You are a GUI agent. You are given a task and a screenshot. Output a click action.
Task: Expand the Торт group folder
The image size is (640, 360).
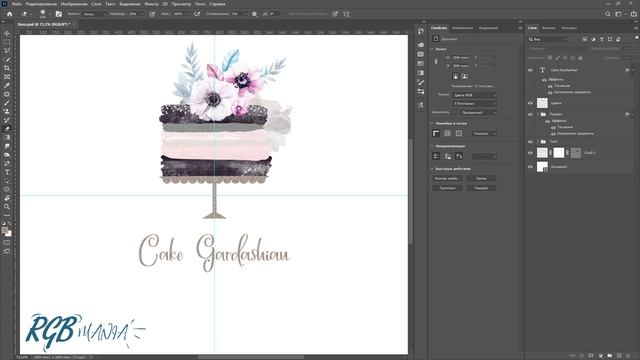[538, 142]
